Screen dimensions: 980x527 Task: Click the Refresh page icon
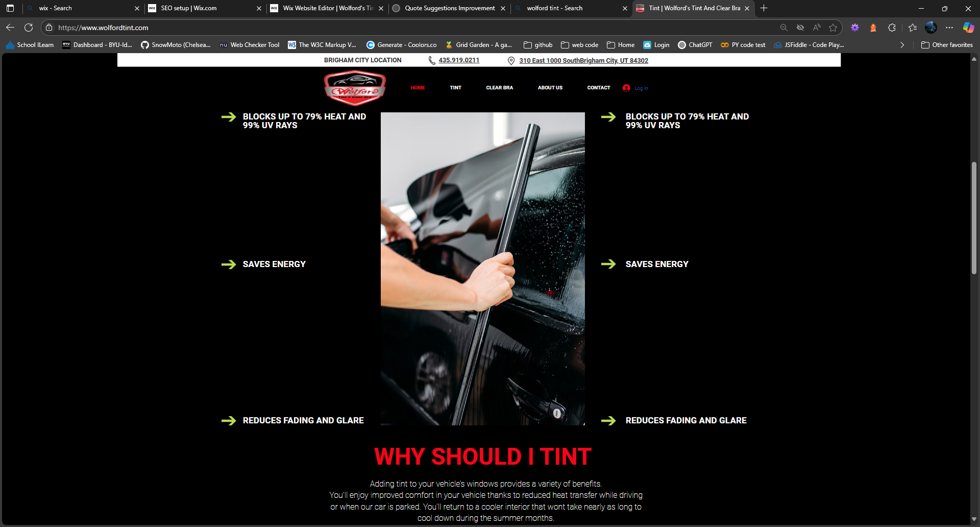pos(28,28)
